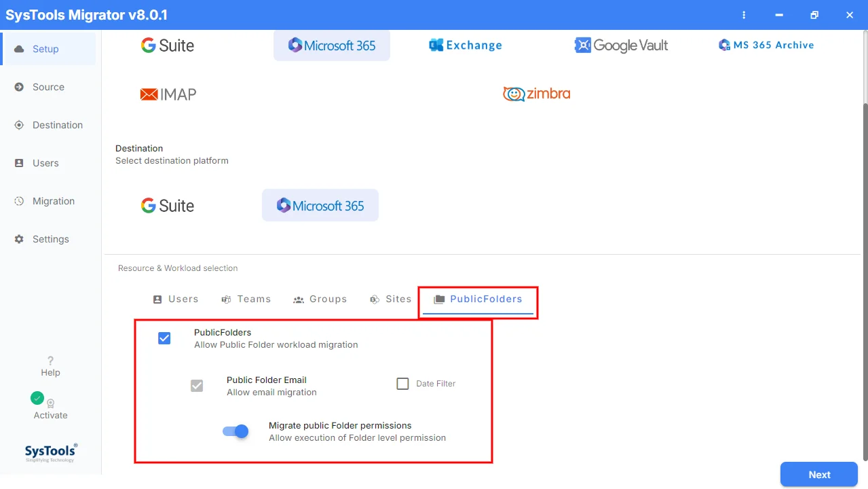Switch to the Groups tab
The image size is (868, 489).
[x=320, y=299]
